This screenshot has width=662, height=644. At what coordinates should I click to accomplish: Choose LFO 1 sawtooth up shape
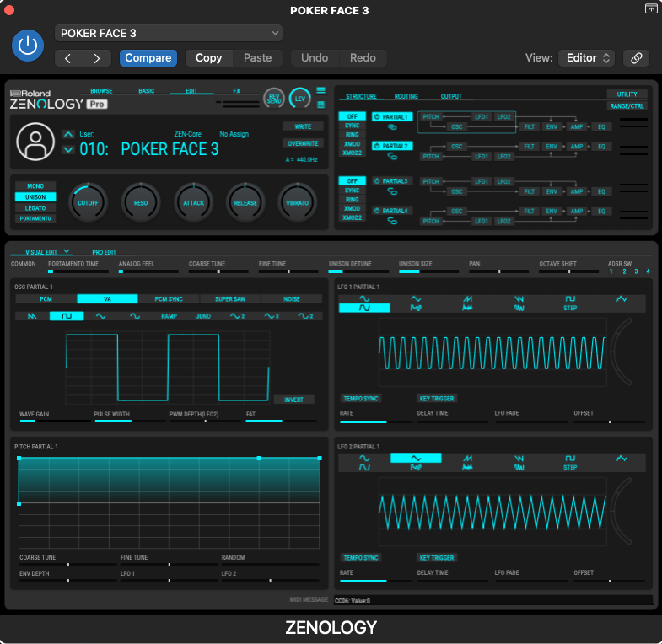click(x=467, y=298)
